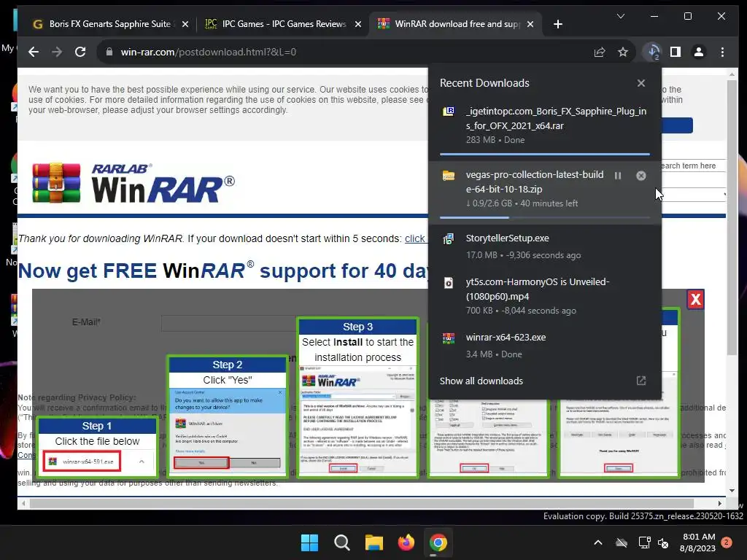The height and width of the screenshot is (560, 747).
Task: Open Chrome's three-dot menu
Action: pos(723,52)
